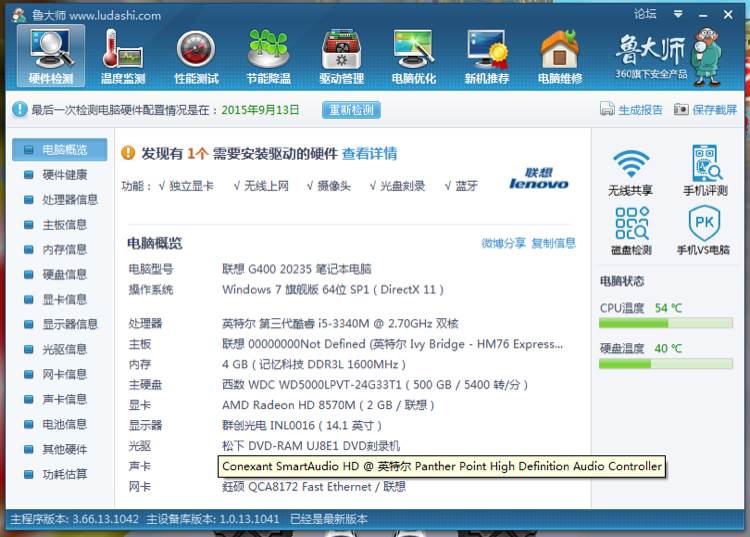Viewport: 750px width, 537px height.
Task: Select 电脑概览 in the sidebar
Action: [x=60, y=150]
